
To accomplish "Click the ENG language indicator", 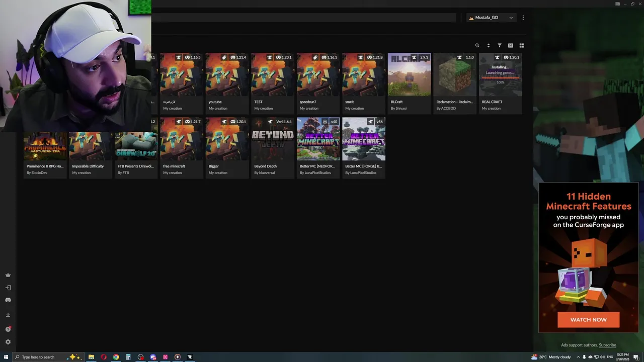I will click(x=610, y=357).
